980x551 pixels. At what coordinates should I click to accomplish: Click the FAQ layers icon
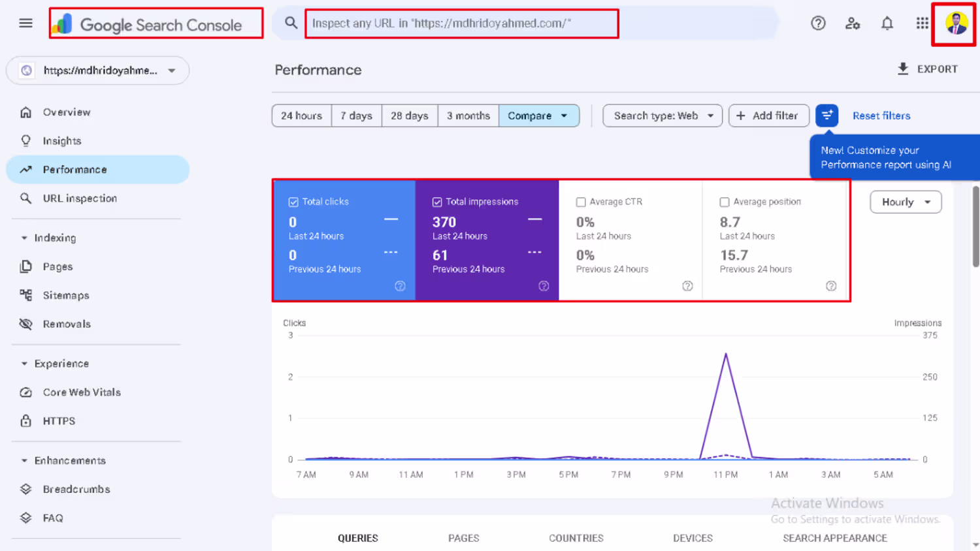pyautogui.click(x=26, y=518)
